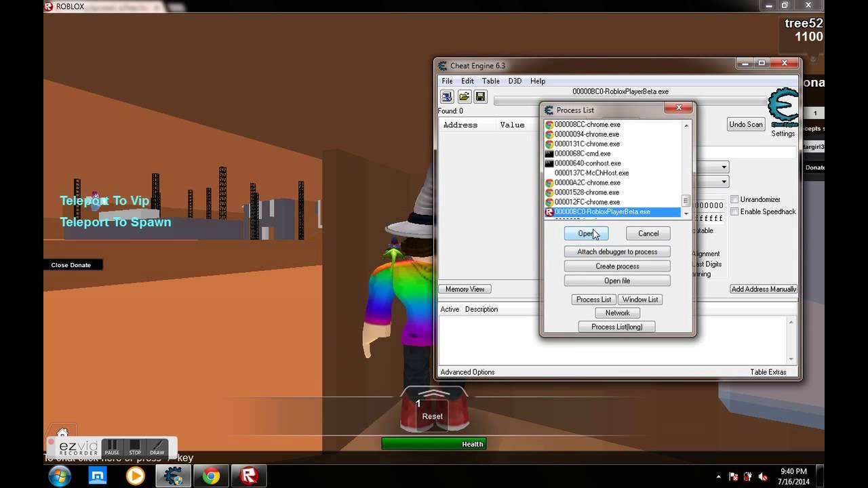This screenshot has height=488, width=868.
Task: Select 000008CC-chrome.exe process
Action: [613, 125]
